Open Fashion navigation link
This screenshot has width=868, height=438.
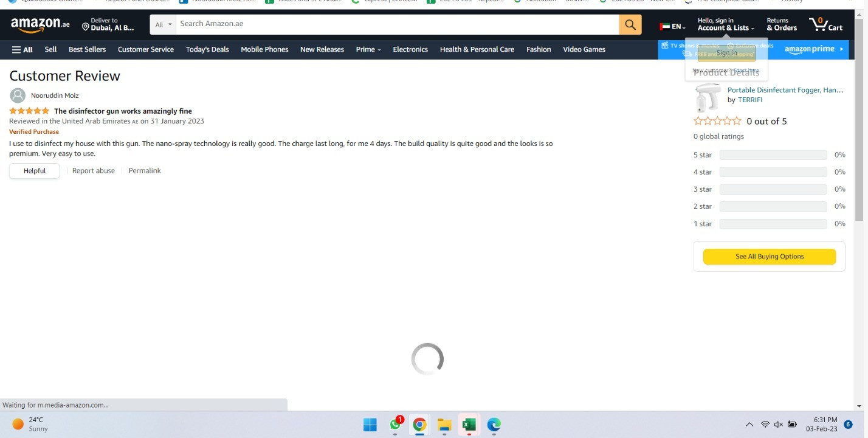[539, 49]
